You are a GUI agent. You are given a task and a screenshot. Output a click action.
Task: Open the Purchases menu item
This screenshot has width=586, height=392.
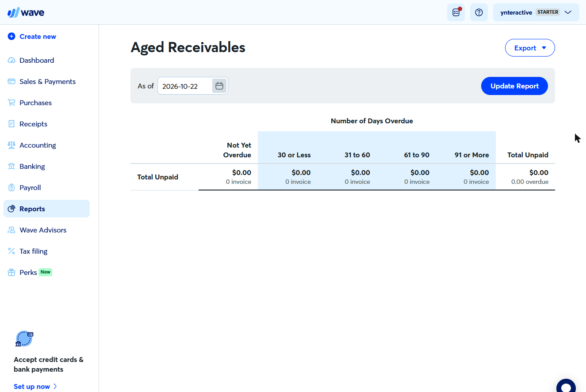click(46, 103)
